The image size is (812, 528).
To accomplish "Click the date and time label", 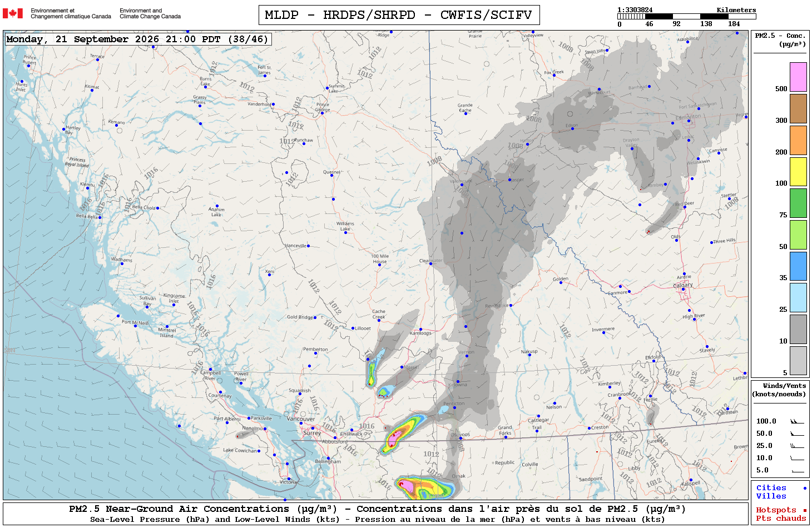I will click(x=138, y=39).
